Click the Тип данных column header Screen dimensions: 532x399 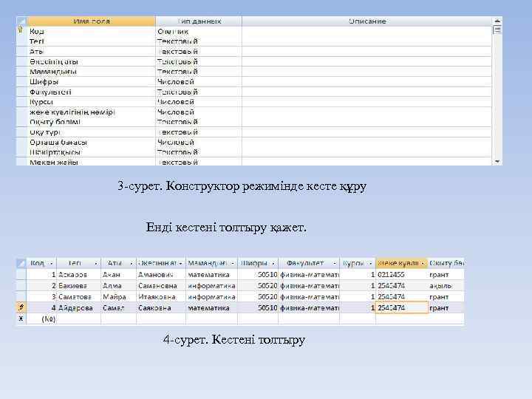(199, 21)
